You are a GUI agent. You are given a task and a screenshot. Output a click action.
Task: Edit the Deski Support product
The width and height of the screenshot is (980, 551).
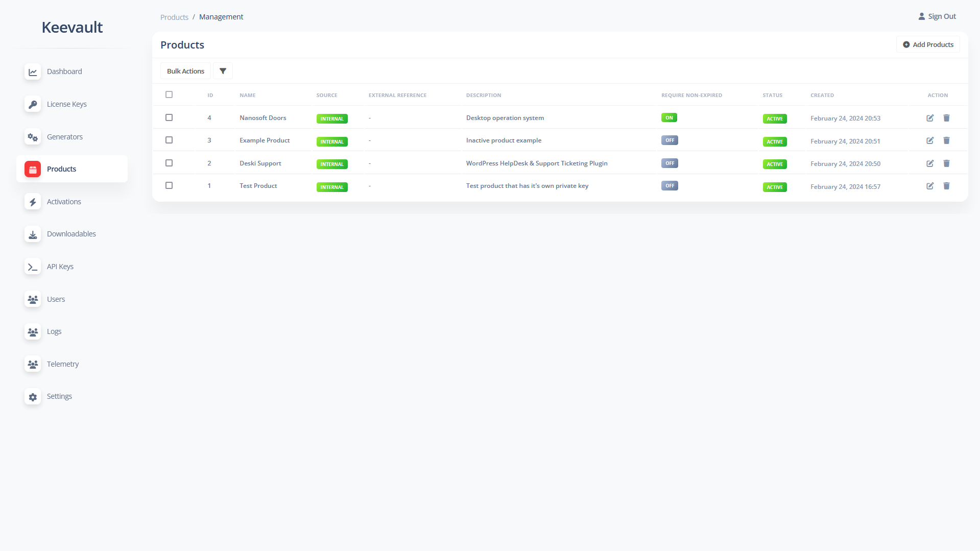[x=930, y=163]
